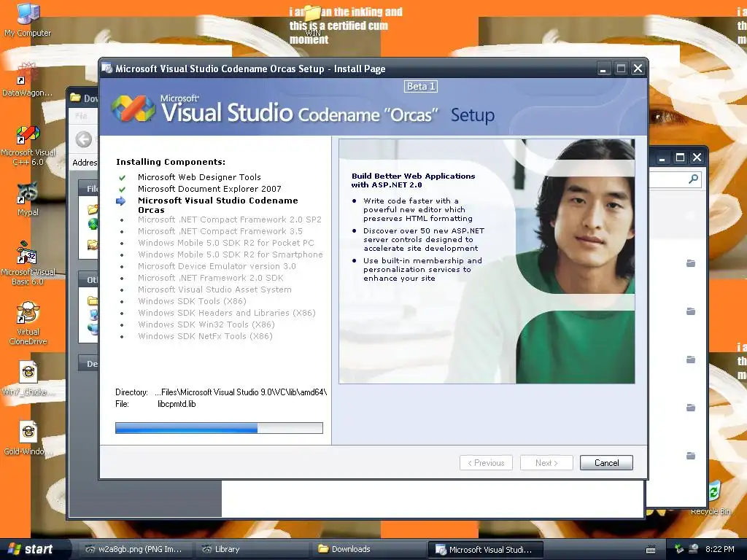Switch to Downloads taskbar item

point(368,549)
